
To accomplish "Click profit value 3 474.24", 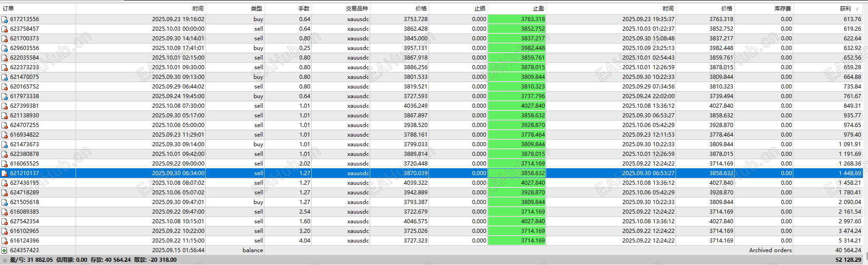I will click(850, 231).
